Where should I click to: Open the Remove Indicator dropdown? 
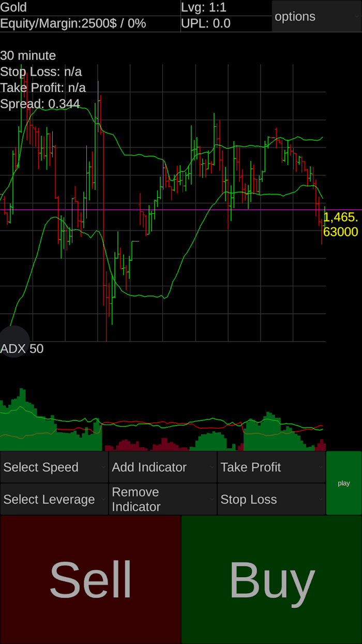click(x=163, y=500)
